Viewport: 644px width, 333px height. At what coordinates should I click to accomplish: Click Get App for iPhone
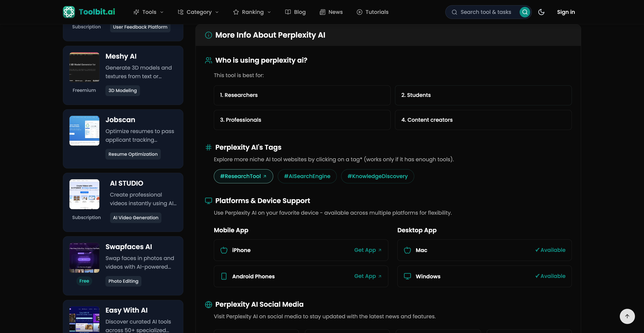(367, 250)
